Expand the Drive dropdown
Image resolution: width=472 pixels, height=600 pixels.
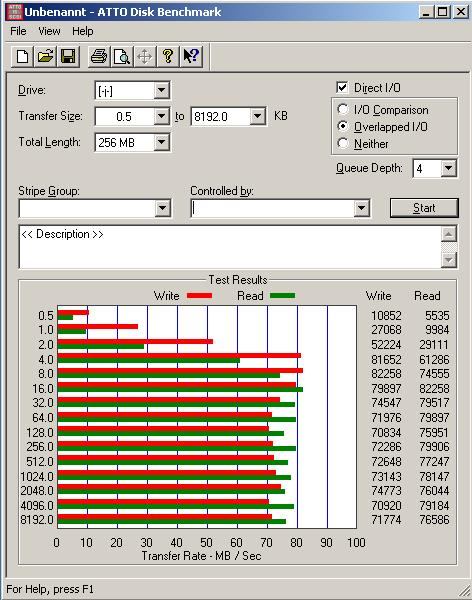(x=162, y=90)
